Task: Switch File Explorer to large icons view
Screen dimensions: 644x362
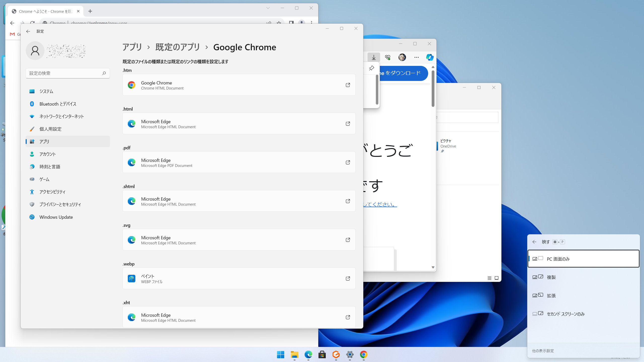Action: (497, 278)
